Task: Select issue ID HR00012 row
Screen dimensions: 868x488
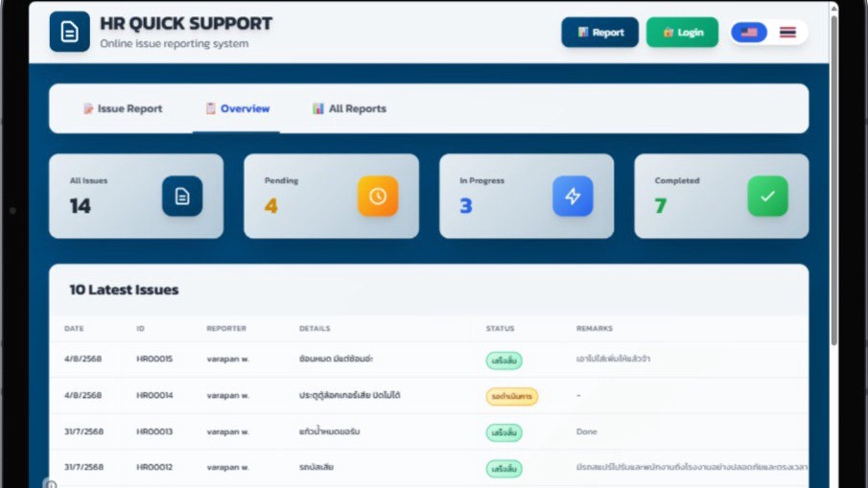Action: pos(154,467)
